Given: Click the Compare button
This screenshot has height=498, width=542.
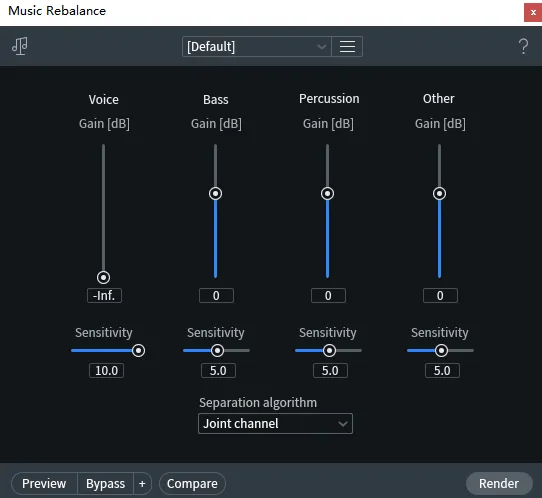Looking at the screenshot, I should click(192, 483).
